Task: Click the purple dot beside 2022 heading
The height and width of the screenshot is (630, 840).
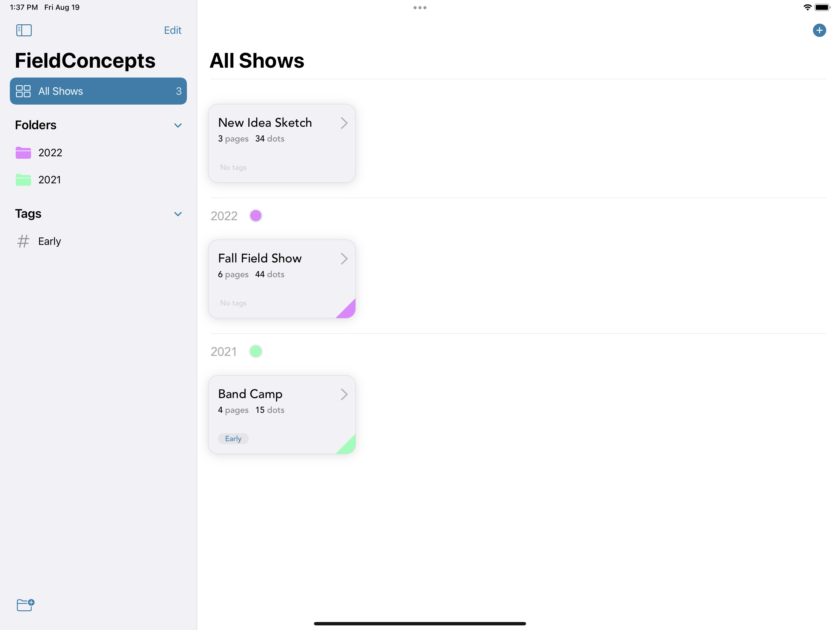Action: point(256,216)
